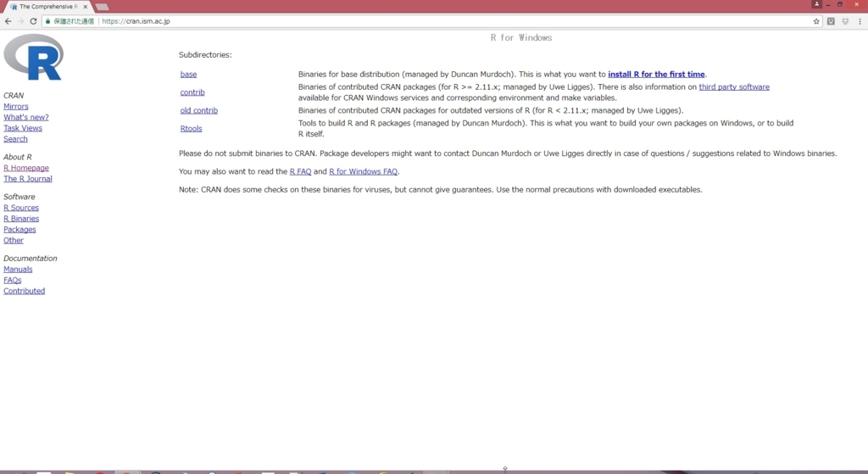Open the R FAQ link

click(x=301, y=171)
